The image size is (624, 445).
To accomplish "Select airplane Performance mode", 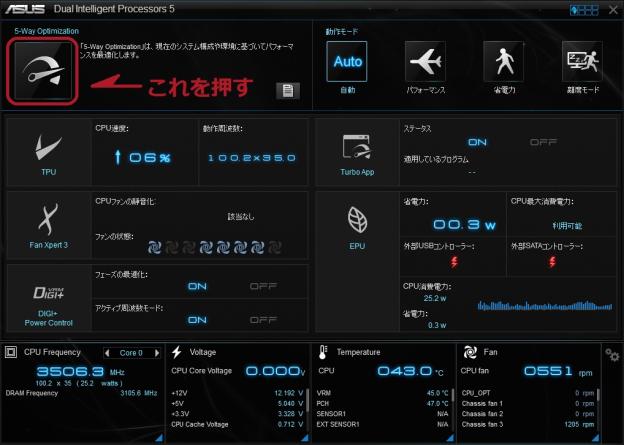I will pos(425,62).
